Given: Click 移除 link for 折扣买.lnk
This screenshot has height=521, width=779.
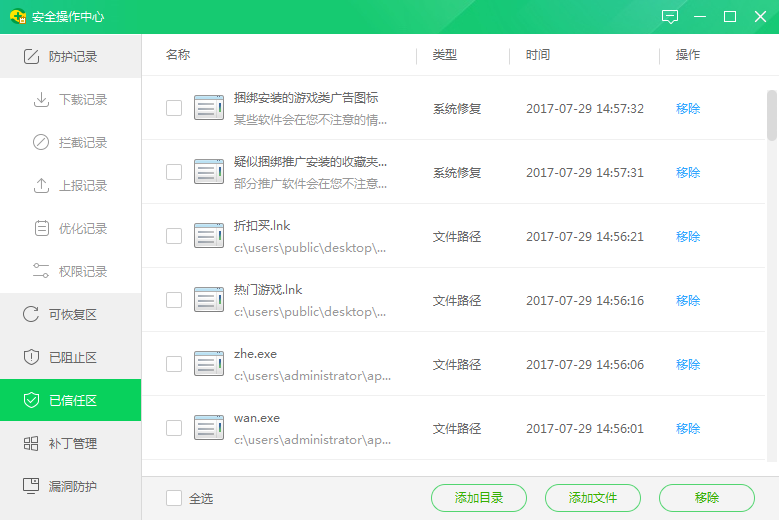Looking at the screenshot, I should click(688, 236).
